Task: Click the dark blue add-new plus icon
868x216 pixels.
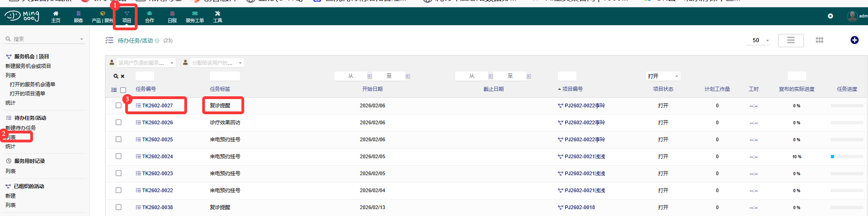Action: [x=854, y=40]
